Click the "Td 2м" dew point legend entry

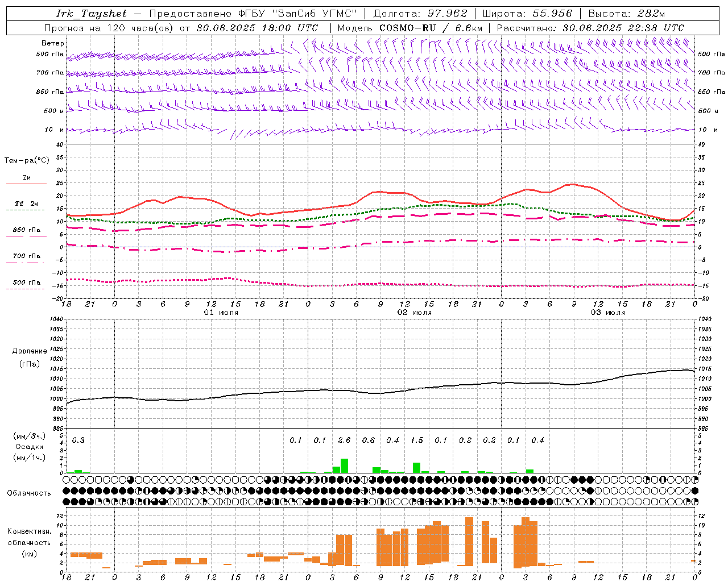(26, 203)
